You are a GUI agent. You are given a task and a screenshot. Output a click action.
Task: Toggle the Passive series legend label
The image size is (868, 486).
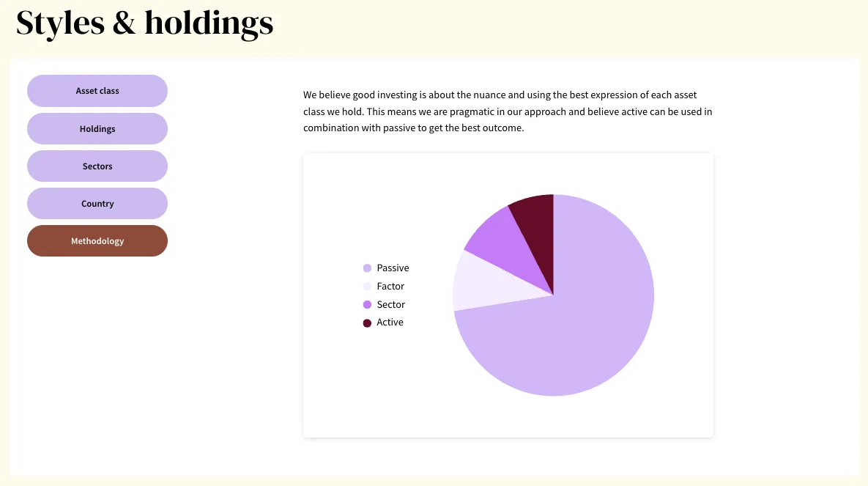coord(393,268)
